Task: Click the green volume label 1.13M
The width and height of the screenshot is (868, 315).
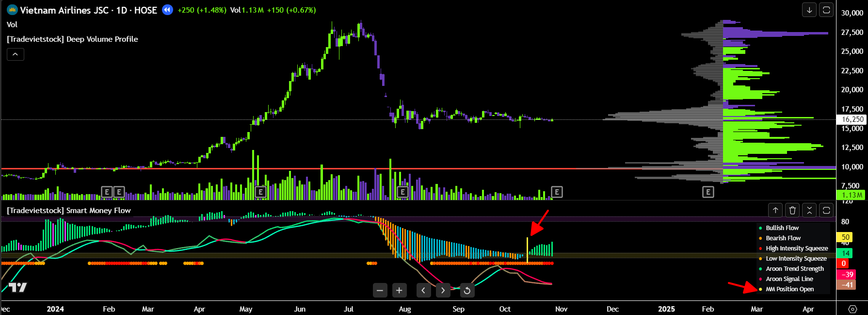Action: [x=852, y=195]
